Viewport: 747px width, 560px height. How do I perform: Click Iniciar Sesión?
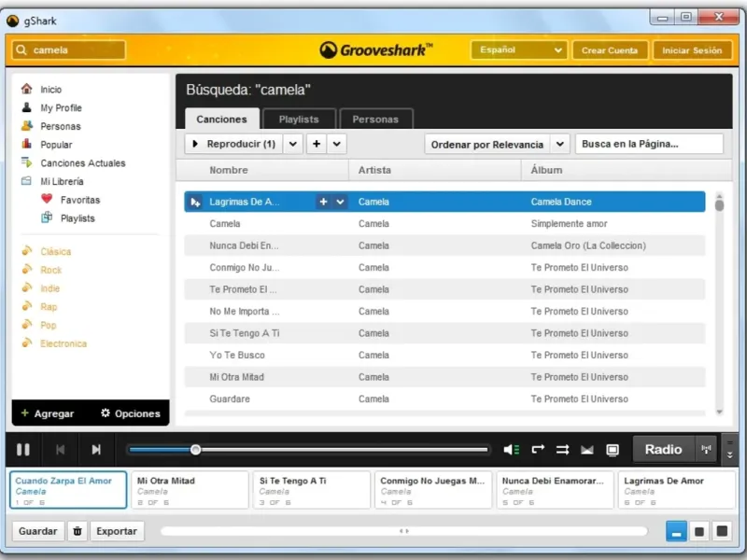tap(692, 50)
